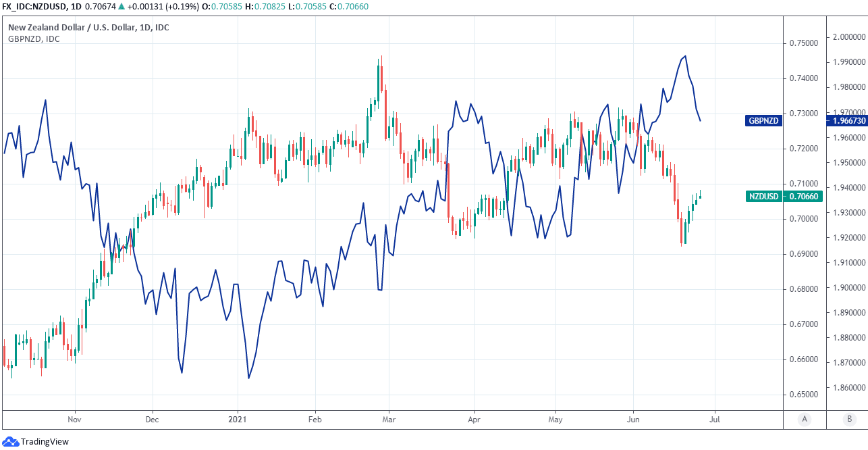Click 0.65000 on the NZDUSD price scale
This screenshot has height=450, width=868.
click(804, 395)
